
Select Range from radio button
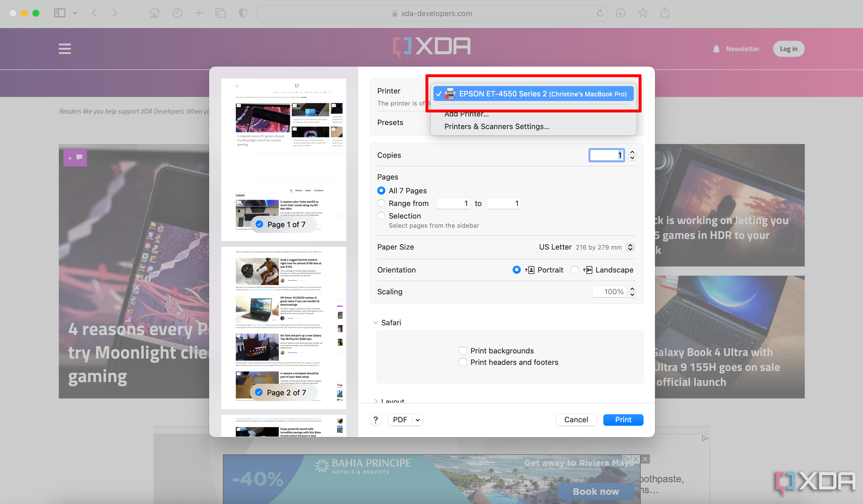[381, 203]
